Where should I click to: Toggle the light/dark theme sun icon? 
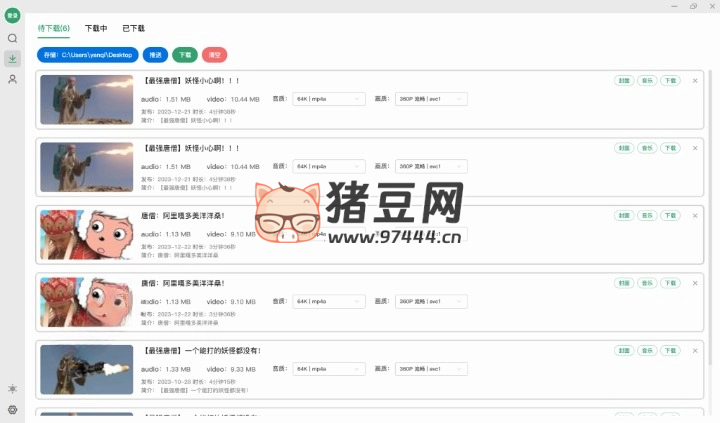12,388
